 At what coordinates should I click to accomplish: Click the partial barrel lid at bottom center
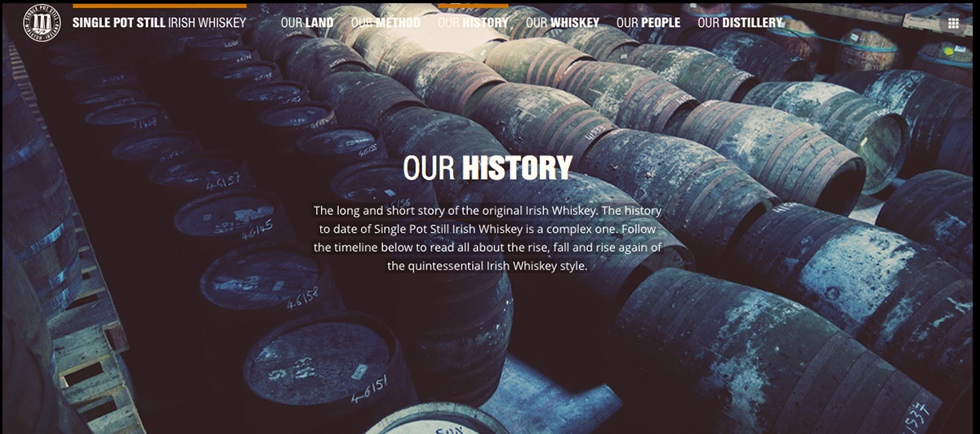pyautogui.click(x=431, y=421)
